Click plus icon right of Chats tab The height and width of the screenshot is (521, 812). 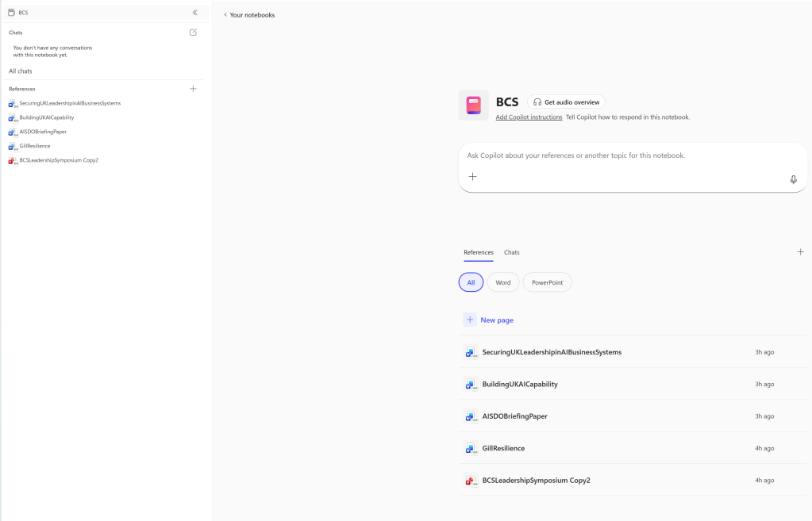tap(800, 252)
